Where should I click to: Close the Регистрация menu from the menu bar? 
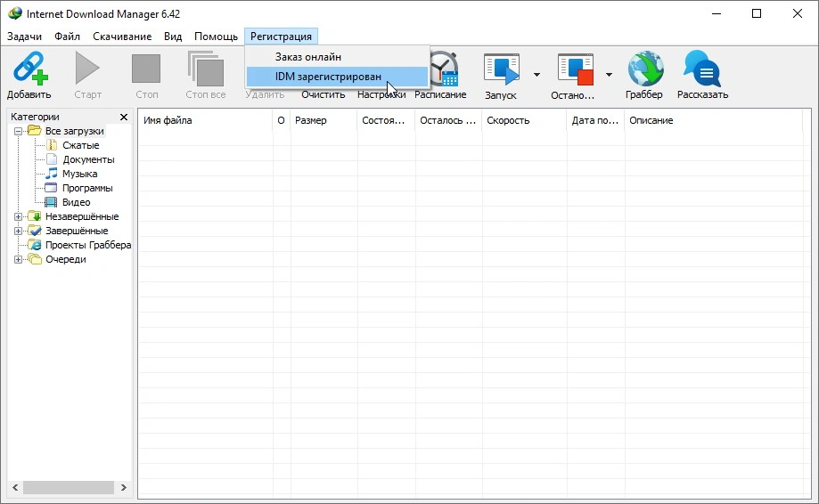[x=281, y=37]
